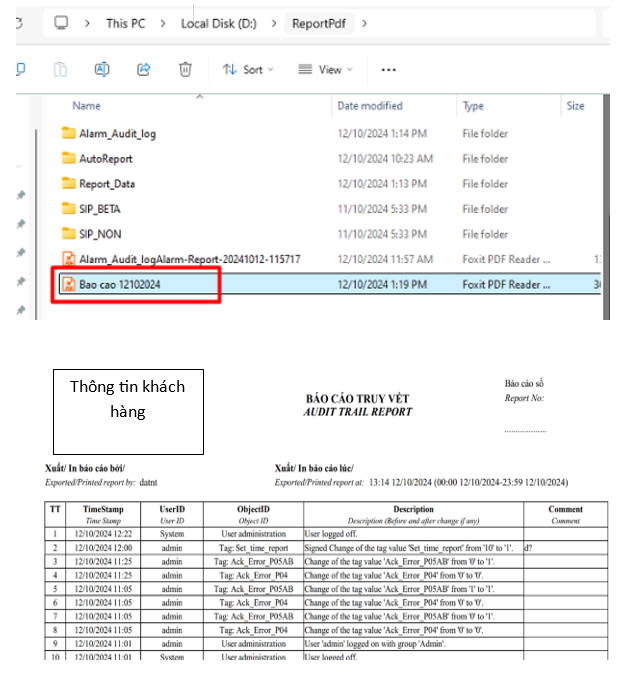Viewport: 643px width, 693px height.
Task: Expand chevron after This PC in breadcrumb
Action: (x=162, y=23)
